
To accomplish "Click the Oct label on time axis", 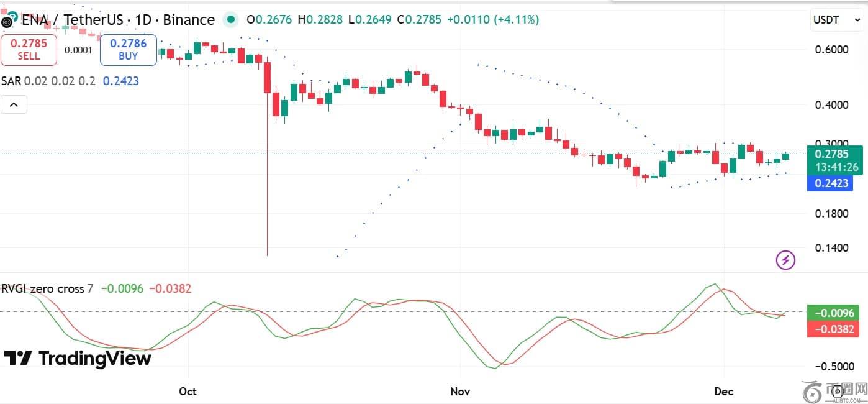I will [x=188, y=391].
